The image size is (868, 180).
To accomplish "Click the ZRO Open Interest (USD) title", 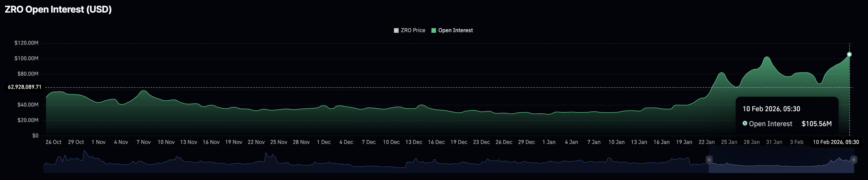I will click(58, 10).
